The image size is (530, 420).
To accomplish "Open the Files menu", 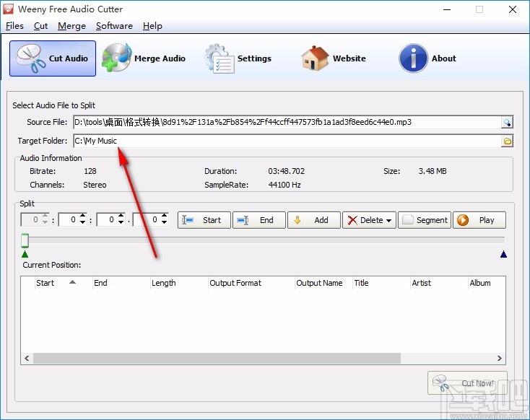I will [14, 26].
